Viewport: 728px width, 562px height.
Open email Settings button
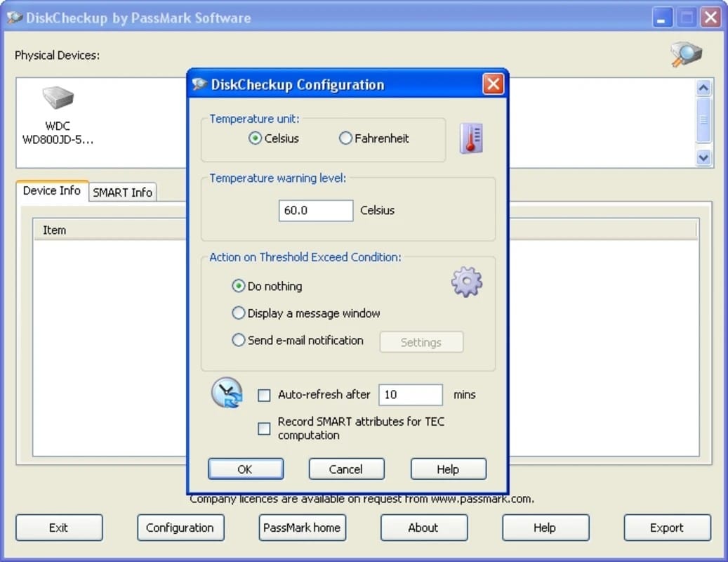[x=421, y=342]
